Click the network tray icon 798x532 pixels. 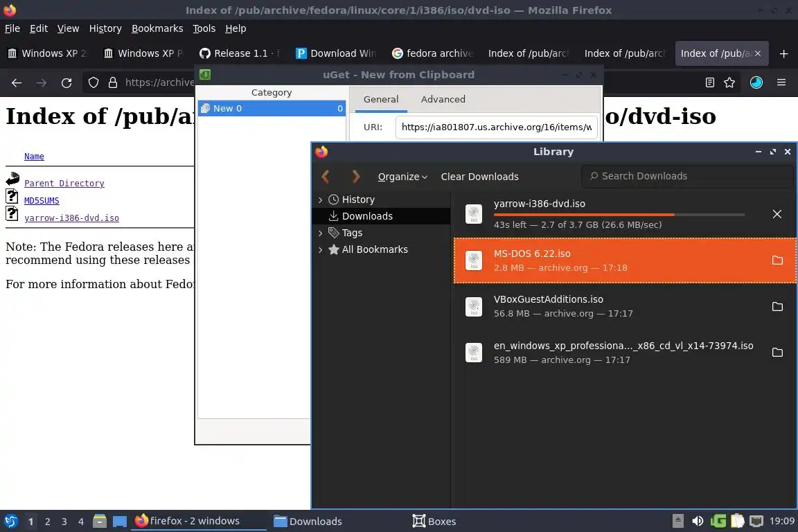[756, 521]
